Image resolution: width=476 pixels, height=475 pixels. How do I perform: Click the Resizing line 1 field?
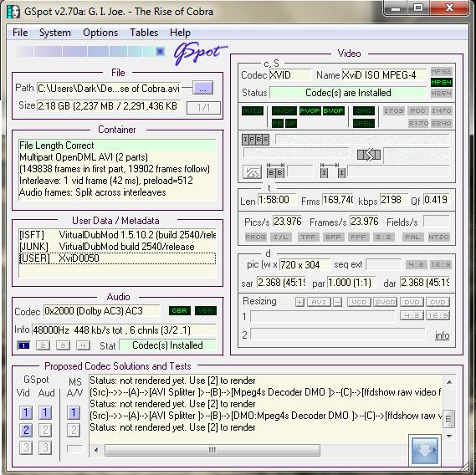(322, 317)
